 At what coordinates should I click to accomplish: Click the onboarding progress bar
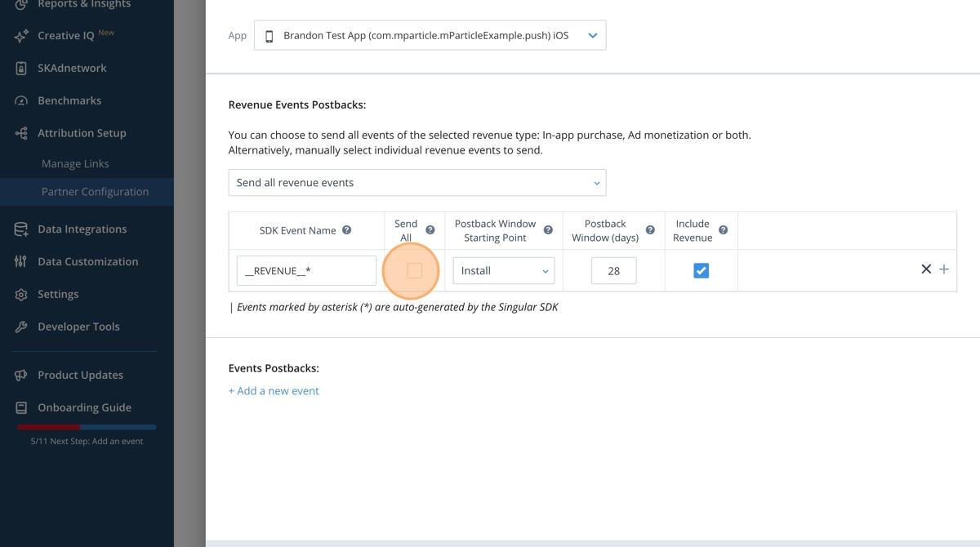click(87, 427)
